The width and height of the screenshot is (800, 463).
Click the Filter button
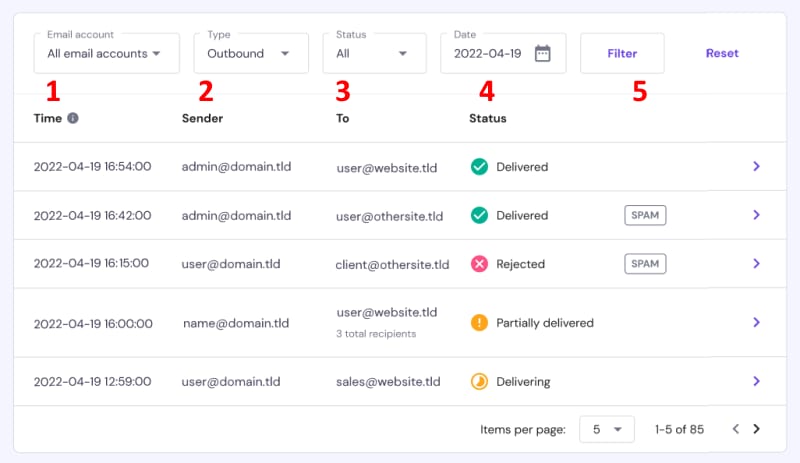[622, 53]
